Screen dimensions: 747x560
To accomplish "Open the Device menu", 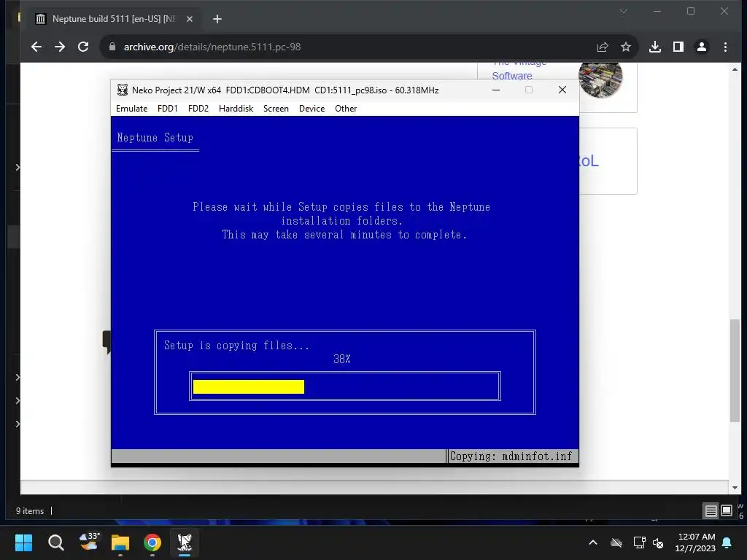I will click(x=311, y=109).
